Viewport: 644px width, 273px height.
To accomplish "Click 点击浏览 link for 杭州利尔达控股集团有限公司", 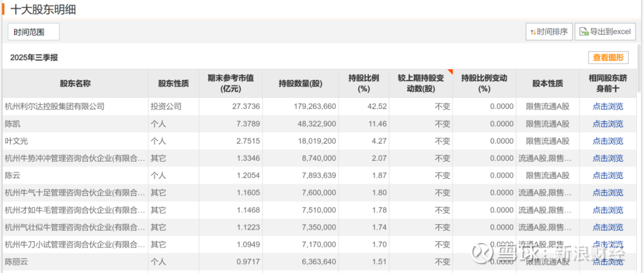I will point(608,107).
